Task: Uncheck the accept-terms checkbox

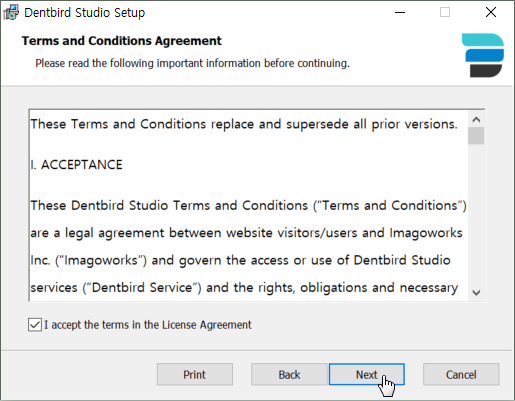Action: pyautogui.click(x=35, y=325)
